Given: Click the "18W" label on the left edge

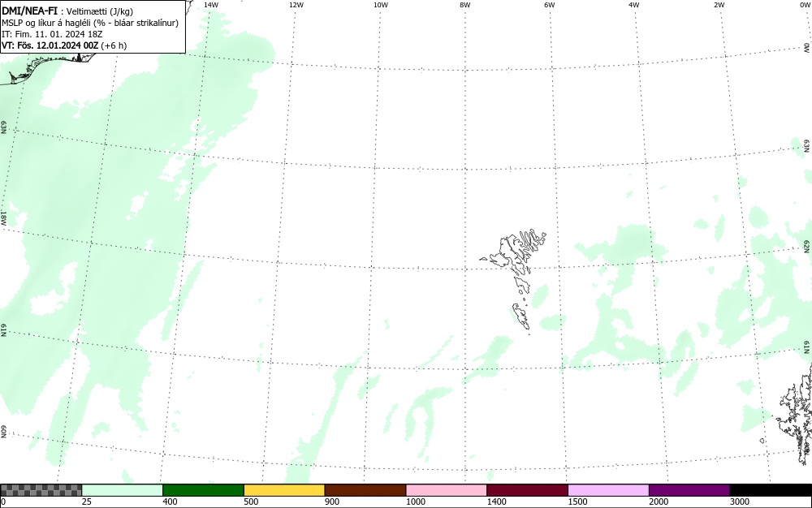Looking at the screenshot, I should coord(3,217).
